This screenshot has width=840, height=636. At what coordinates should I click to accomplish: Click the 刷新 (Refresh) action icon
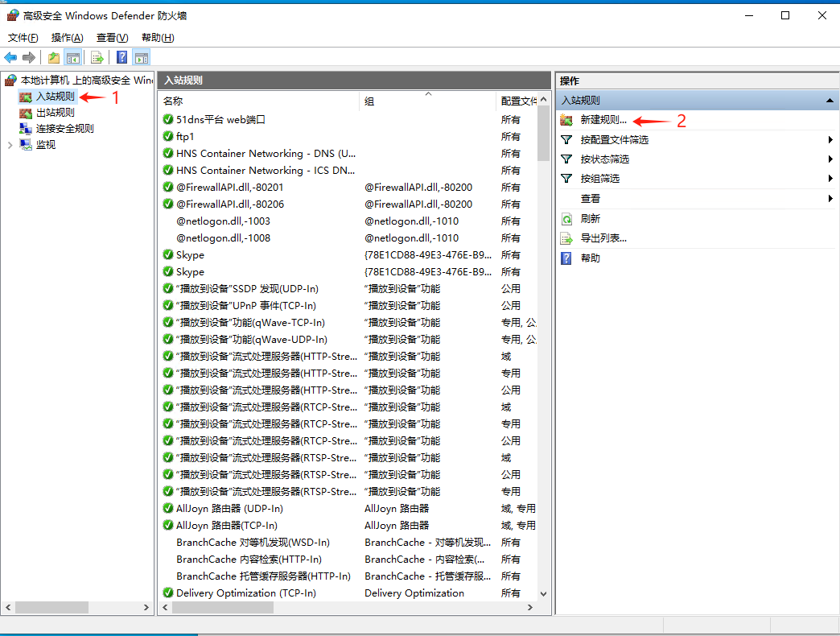(566, 219)
